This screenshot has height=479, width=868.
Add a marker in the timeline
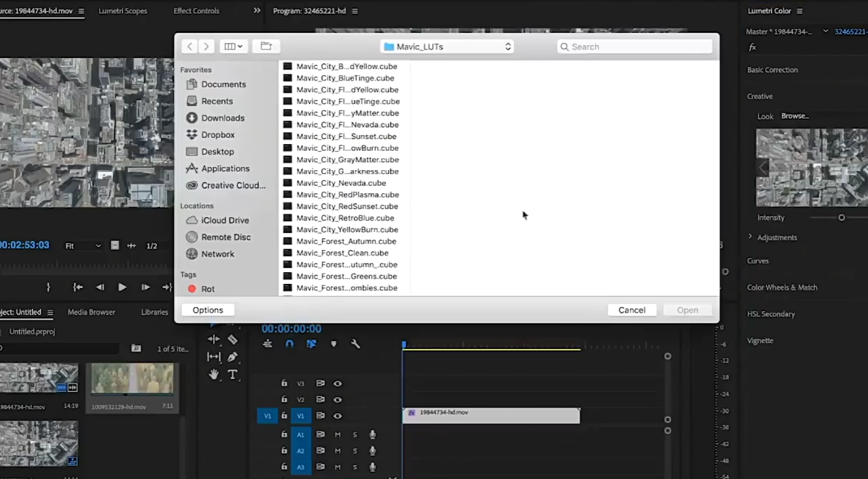point(334,344)
